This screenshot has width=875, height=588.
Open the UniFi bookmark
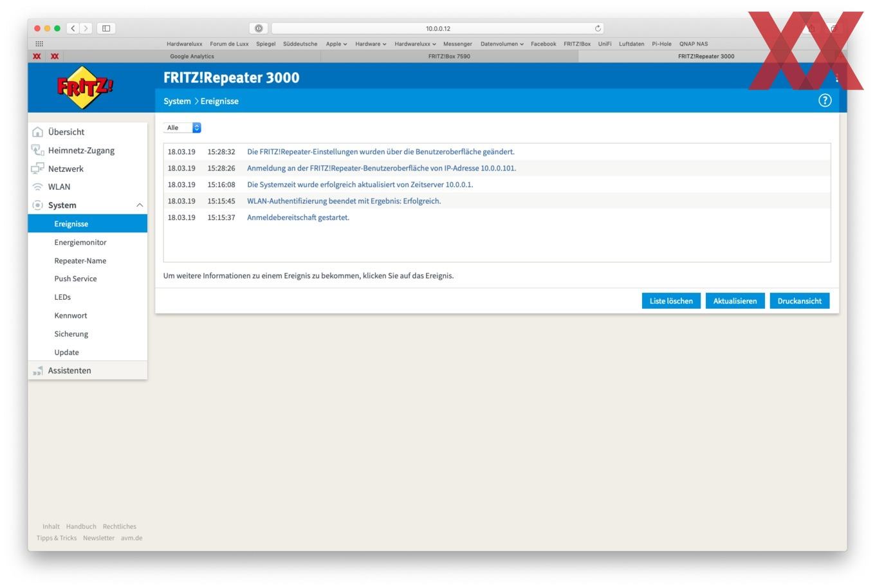605,44
